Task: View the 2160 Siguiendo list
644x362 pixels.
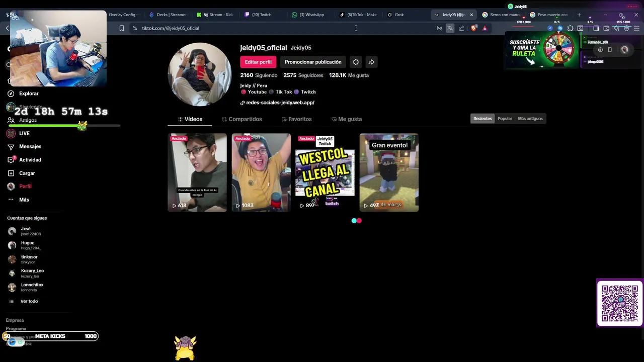Action: pyautogui.click(x=259, y=75)
